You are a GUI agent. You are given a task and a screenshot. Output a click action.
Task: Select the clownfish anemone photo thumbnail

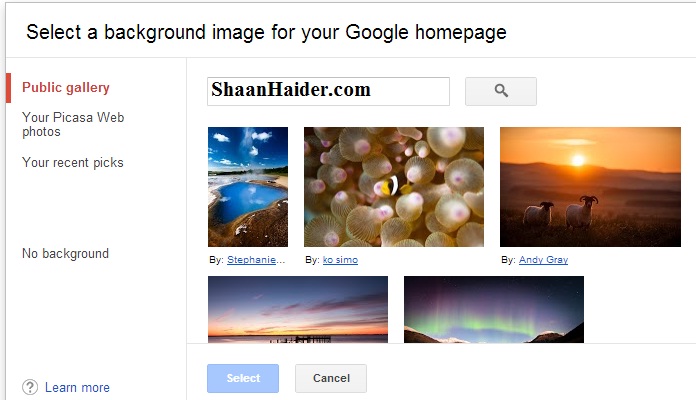tap(394, 187)
